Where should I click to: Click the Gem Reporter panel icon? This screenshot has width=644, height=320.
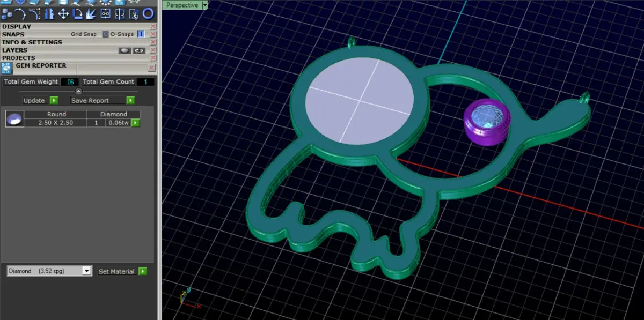[x=6, y=68]
